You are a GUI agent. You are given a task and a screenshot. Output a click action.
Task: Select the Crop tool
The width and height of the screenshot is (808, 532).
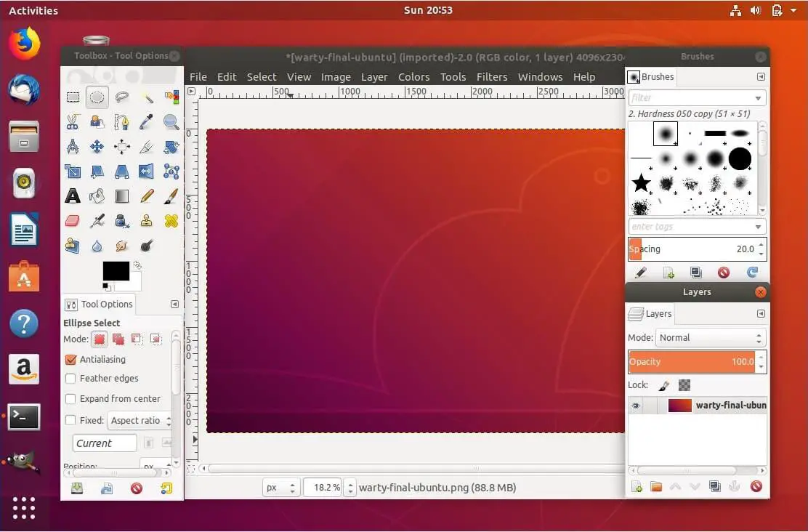(x=147, y=146)
